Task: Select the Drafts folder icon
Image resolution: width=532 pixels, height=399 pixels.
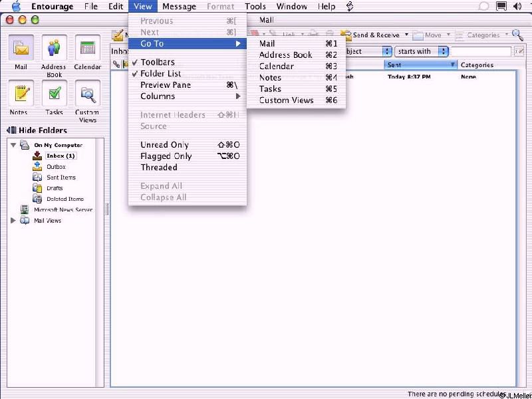Action: (37, 188)
